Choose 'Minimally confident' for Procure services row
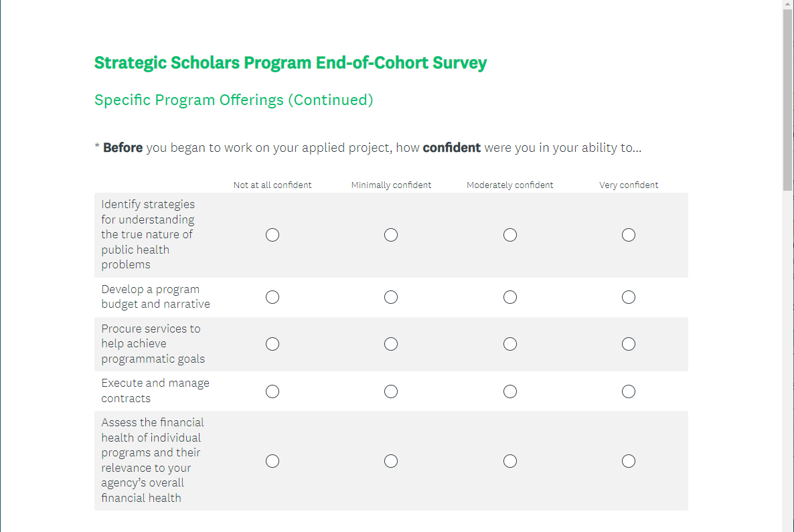This screenshot has height=532, width=794. [x=391, y=344]
